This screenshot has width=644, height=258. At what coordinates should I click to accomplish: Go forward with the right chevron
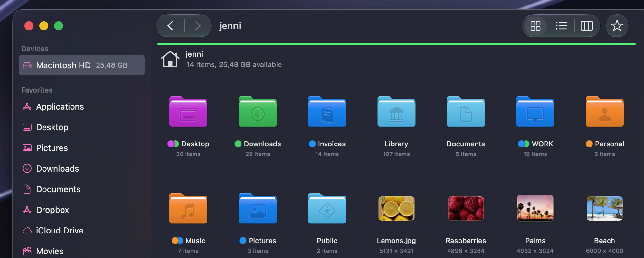tap(198, 26)
